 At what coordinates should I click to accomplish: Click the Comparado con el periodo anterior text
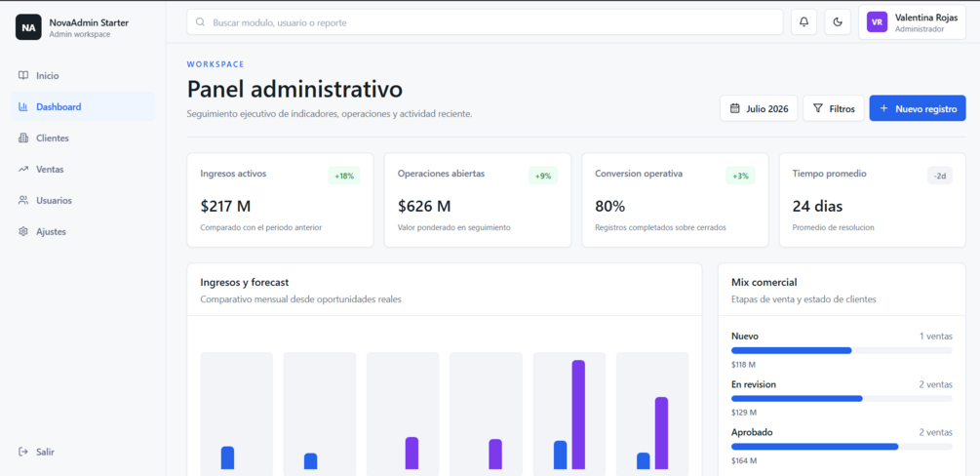point(260,227)
